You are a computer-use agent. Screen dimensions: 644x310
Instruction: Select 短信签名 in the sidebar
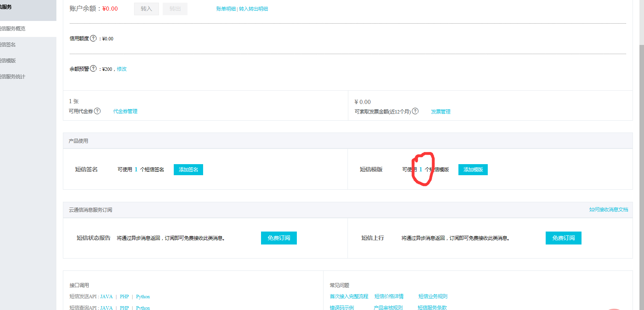pos(28,45)
